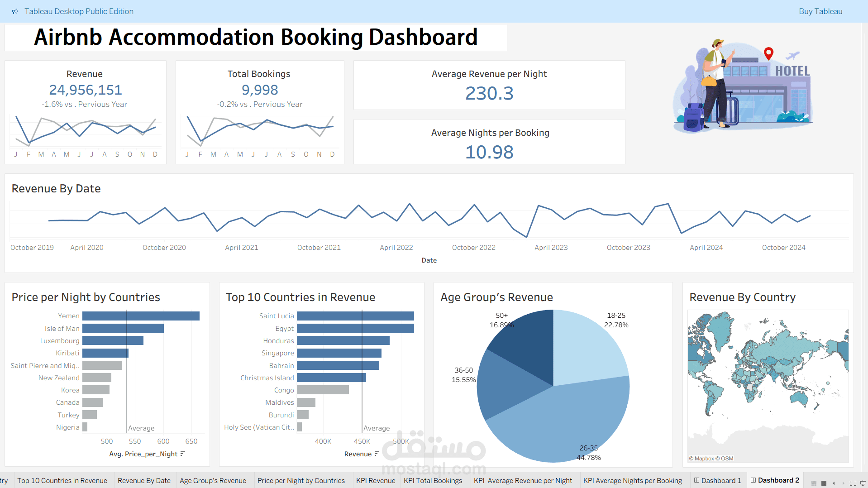This screenshot has height=488, width=868.
Task: Select the Honduras revenue bar
Action: pos(343,340)
